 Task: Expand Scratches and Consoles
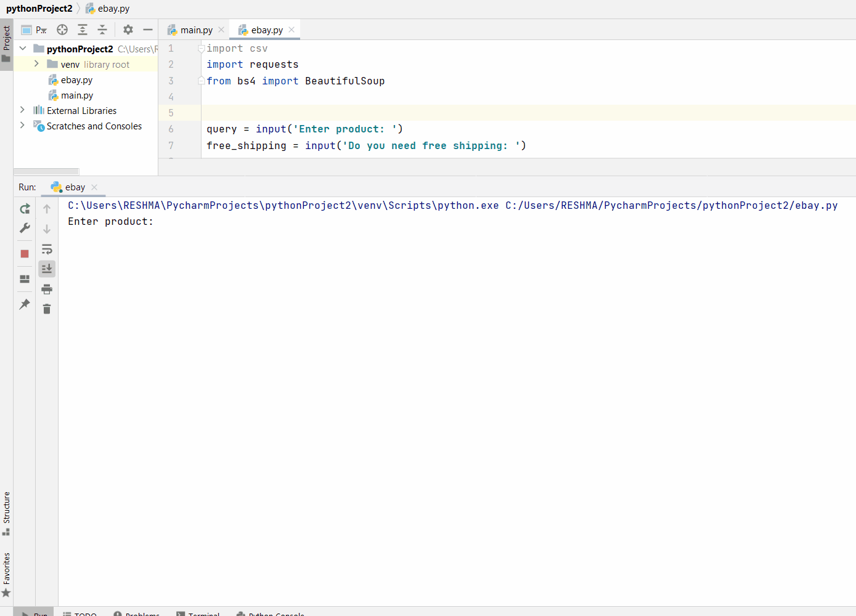22,126
